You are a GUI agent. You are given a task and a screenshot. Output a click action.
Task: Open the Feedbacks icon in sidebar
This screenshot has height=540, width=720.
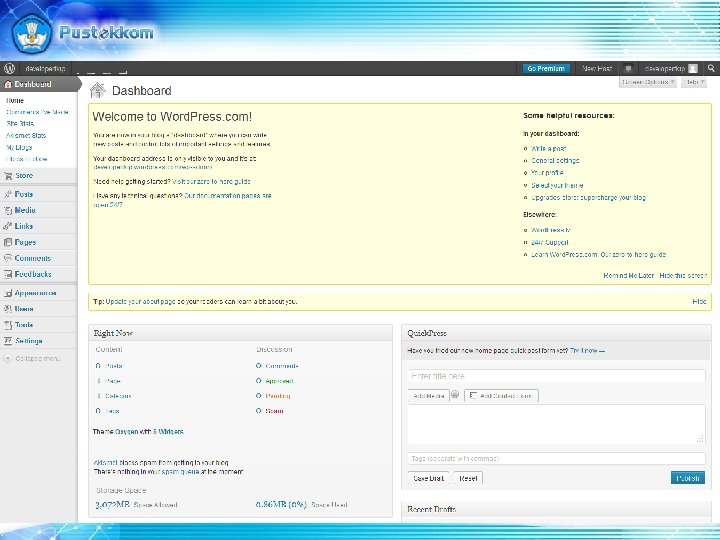point(8,274)
